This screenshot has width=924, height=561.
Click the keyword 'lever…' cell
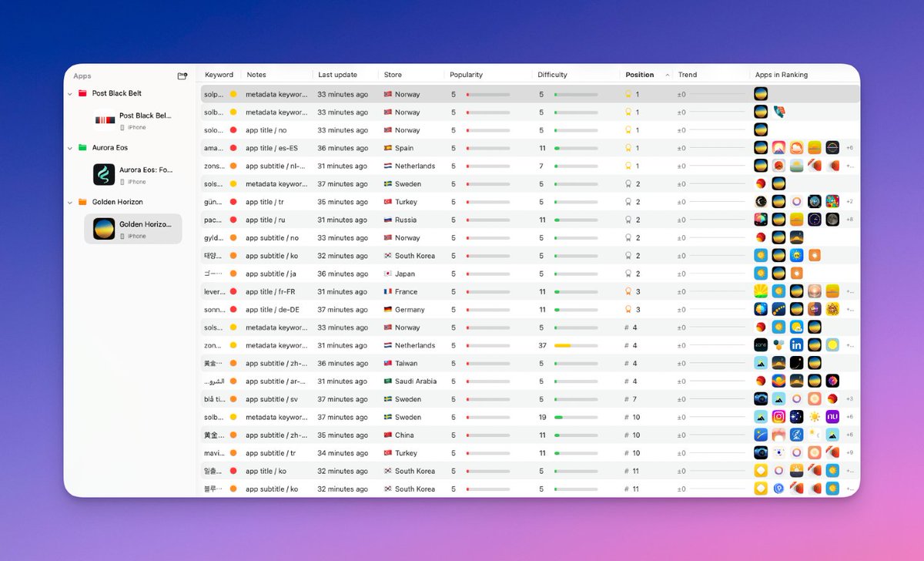pyautogui.click(x=215, y=291)
